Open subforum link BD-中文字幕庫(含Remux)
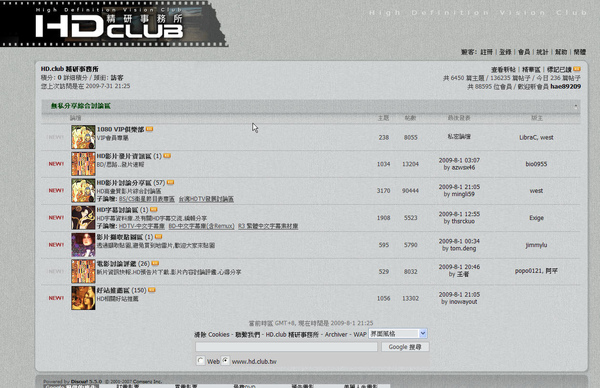 coord(201,226)
